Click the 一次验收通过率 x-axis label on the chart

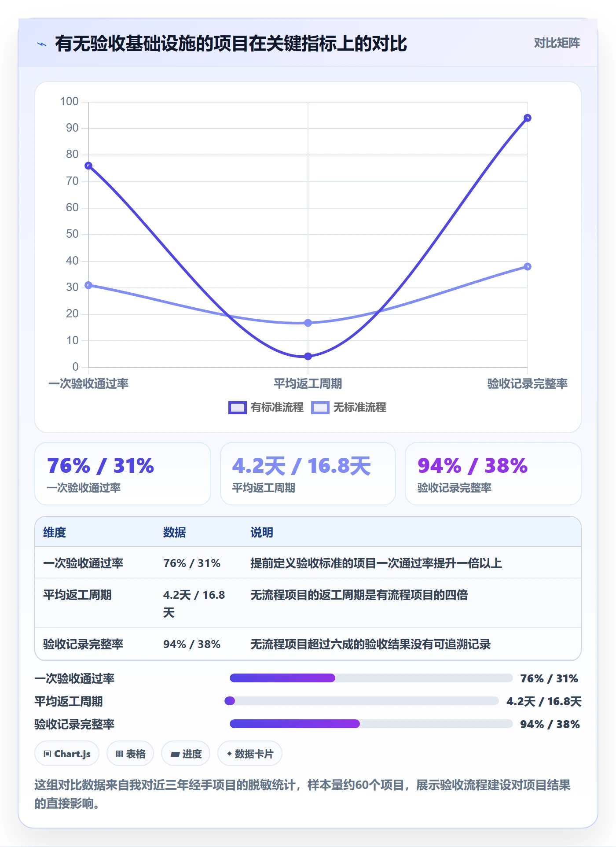click(x=88, y=383)
